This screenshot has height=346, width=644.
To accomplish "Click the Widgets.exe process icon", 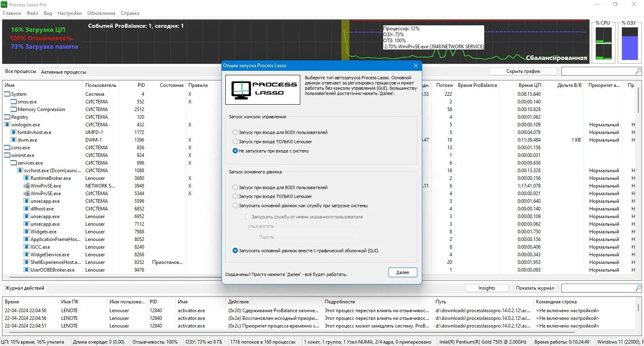I will coord(27,232).
